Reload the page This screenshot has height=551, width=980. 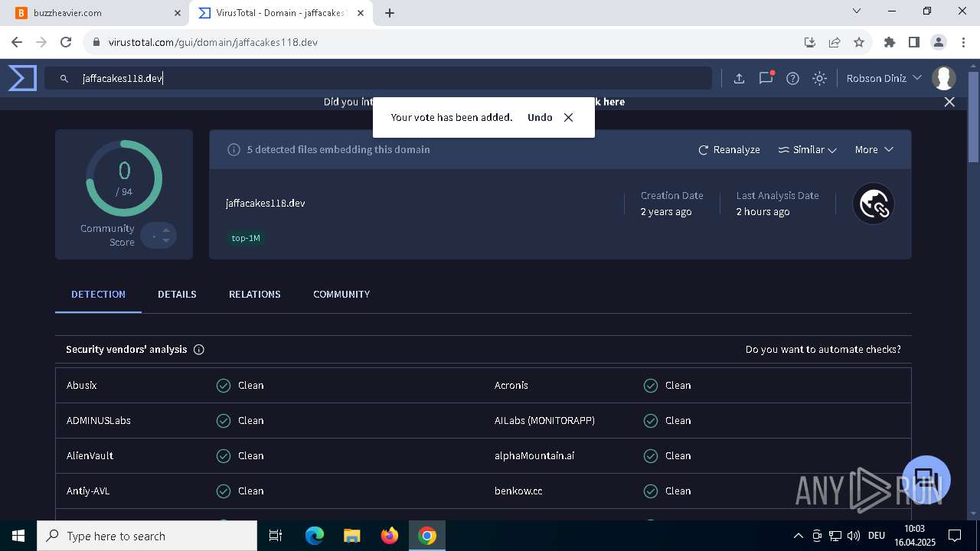(x=66, y=42)
